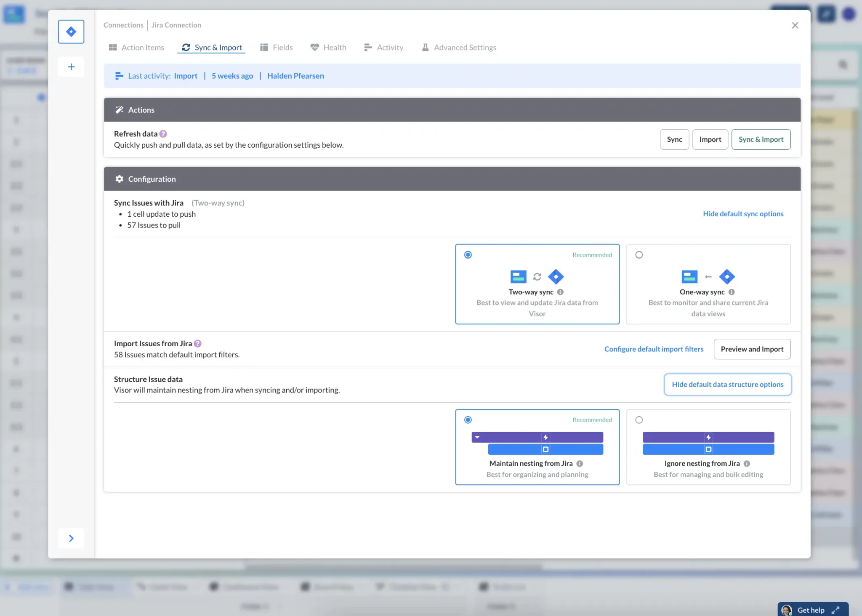862x616 pixels.
Task: Click the flat bars illustration in Ignore nesting card
Action: [708, 443]
